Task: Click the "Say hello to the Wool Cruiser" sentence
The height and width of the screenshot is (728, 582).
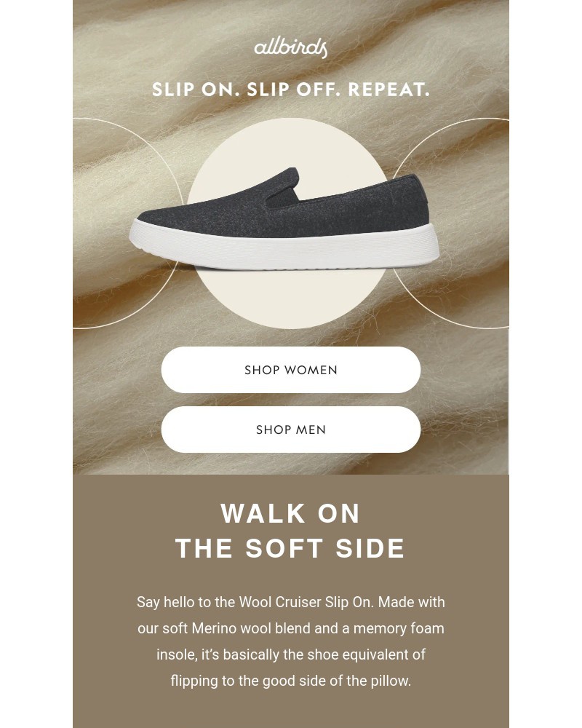Action: (x=255, y=602)
